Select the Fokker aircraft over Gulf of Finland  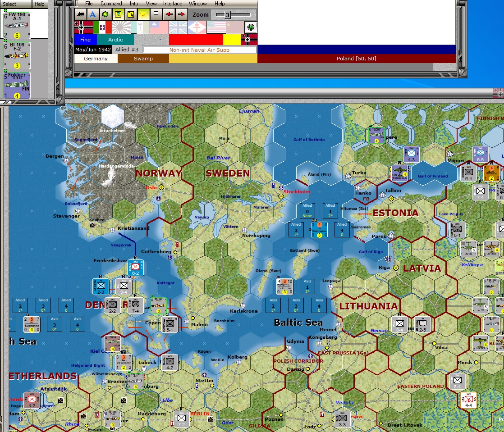point(399,173)
